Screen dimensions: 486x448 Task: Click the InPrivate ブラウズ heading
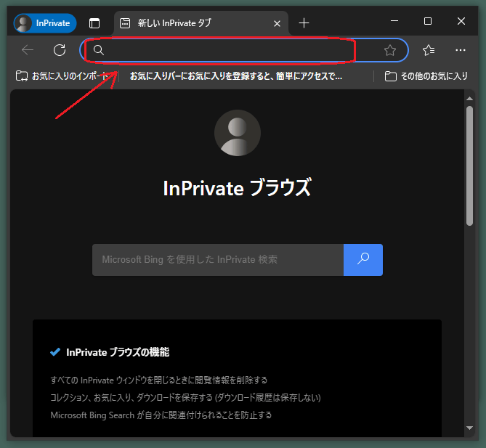(x=237, y=188)
